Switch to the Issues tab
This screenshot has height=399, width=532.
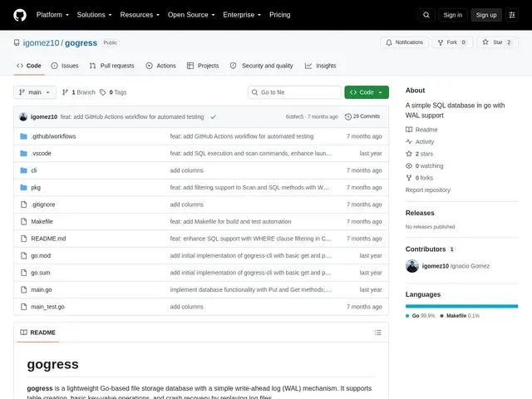65,66
